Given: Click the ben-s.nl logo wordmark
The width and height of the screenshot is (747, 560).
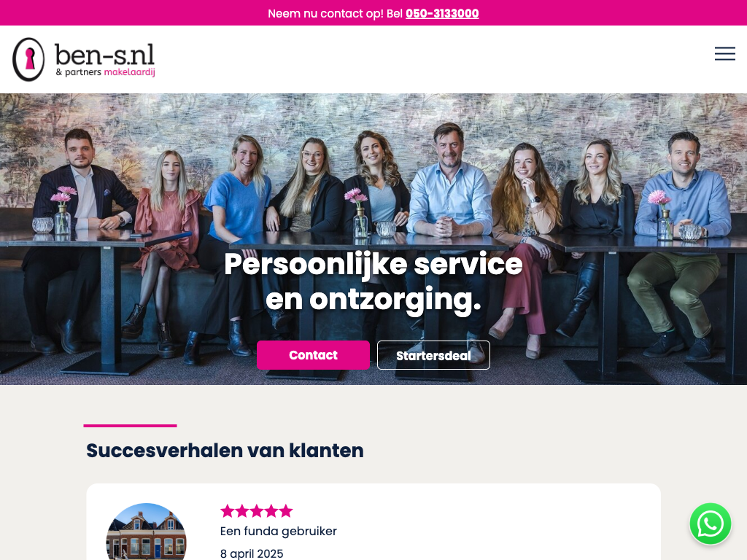Looking at the screenshot, I should coord(105,55).
